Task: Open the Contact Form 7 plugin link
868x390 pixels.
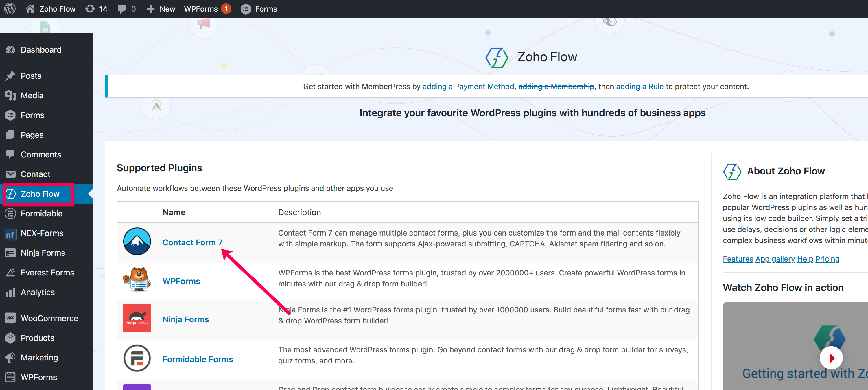Action: click(192, 242)
